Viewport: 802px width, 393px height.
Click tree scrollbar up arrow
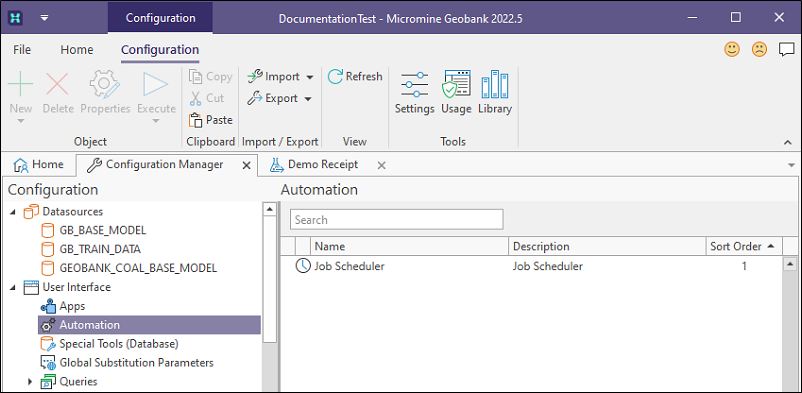pos(270,208)
